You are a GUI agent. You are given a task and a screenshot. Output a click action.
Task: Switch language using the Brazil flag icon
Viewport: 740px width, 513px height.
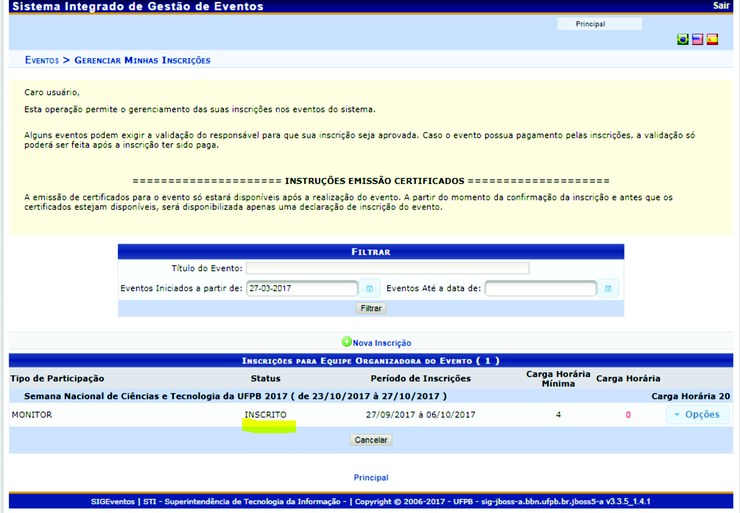pyautogui.click(x=683, y=40)
